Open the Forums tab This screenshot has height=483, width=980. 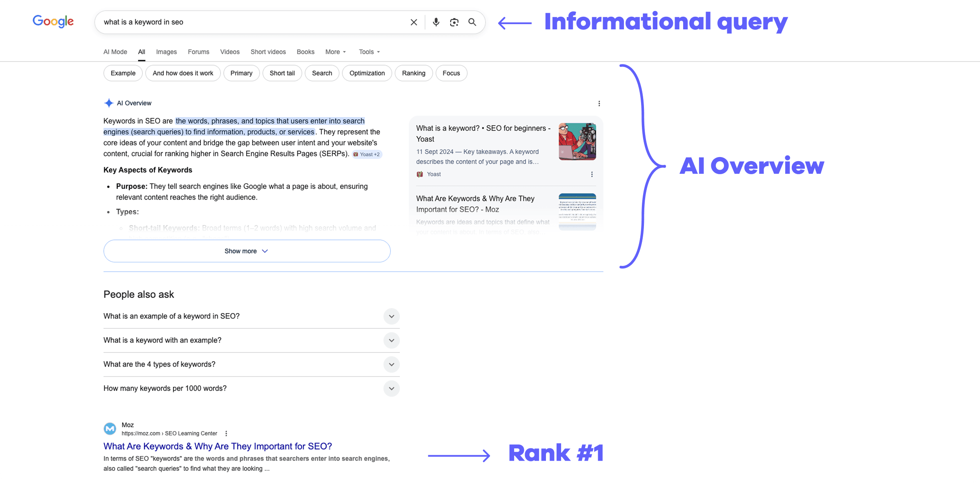[198, 52]
